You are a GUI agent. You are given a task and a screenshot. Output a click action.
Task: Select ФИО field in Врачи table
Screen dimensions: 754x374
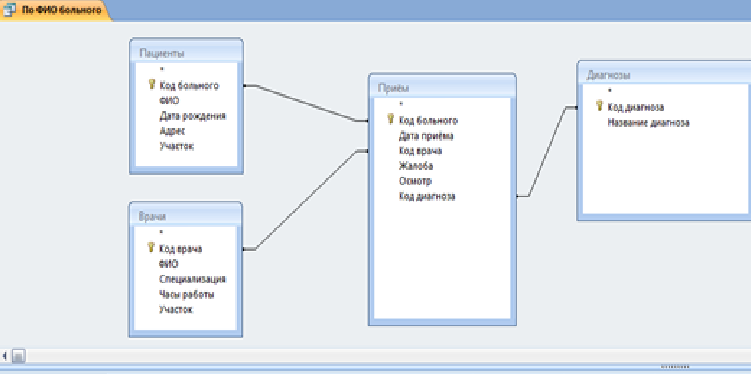168,264
